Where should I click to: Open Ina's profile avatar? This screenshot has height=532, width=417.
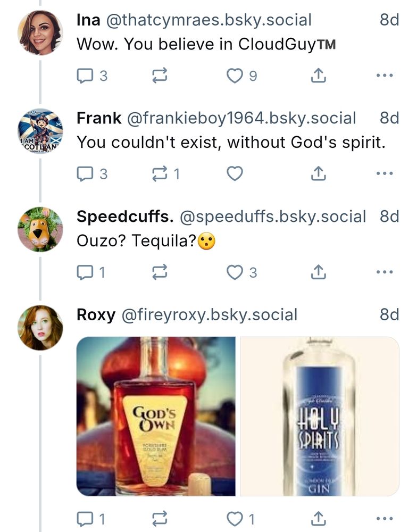tap(40, 33)
